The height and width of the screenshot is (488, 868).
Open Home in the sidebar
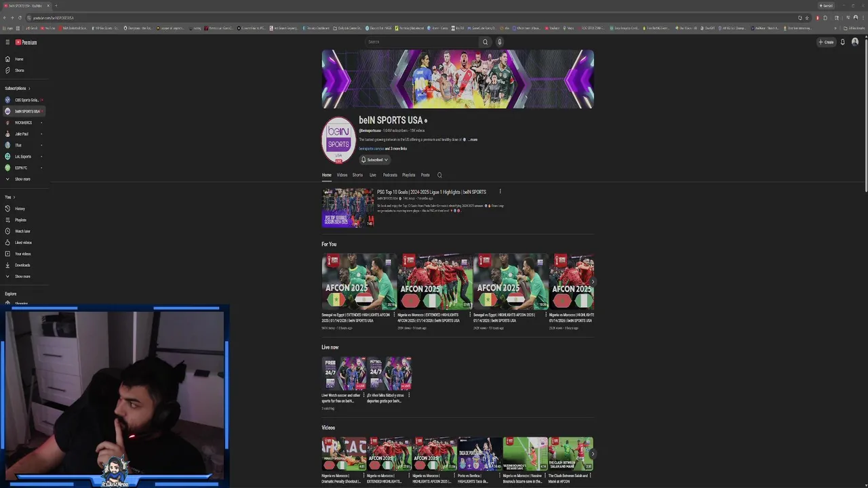click(x=19, y=59)
